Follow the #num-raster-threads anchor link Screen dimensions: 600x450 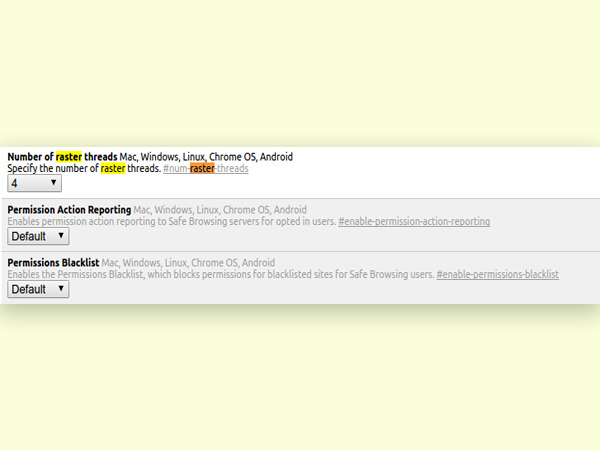coord(205,169)
